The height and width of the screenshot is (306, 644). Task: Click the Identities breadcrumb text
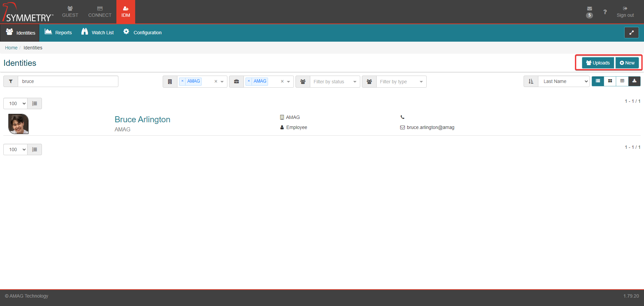point(33,48)
